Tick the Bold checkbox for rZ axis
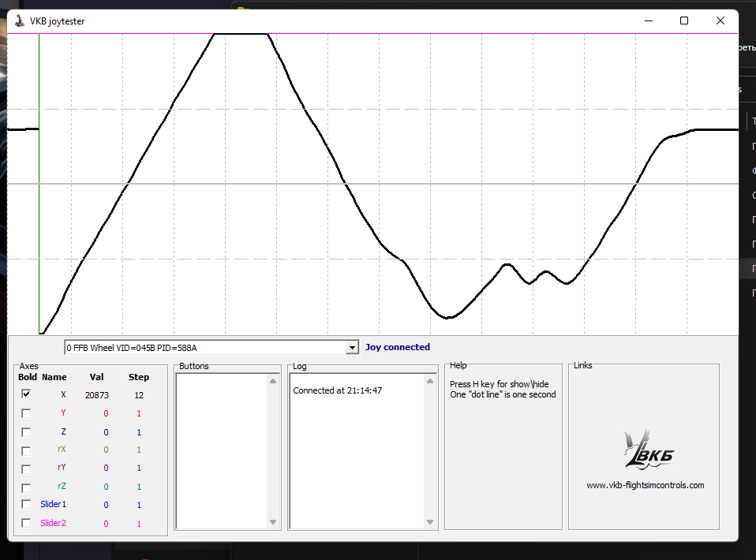This screenshot has width=756, height=560. pyautogui.click(x=26, y=487)
